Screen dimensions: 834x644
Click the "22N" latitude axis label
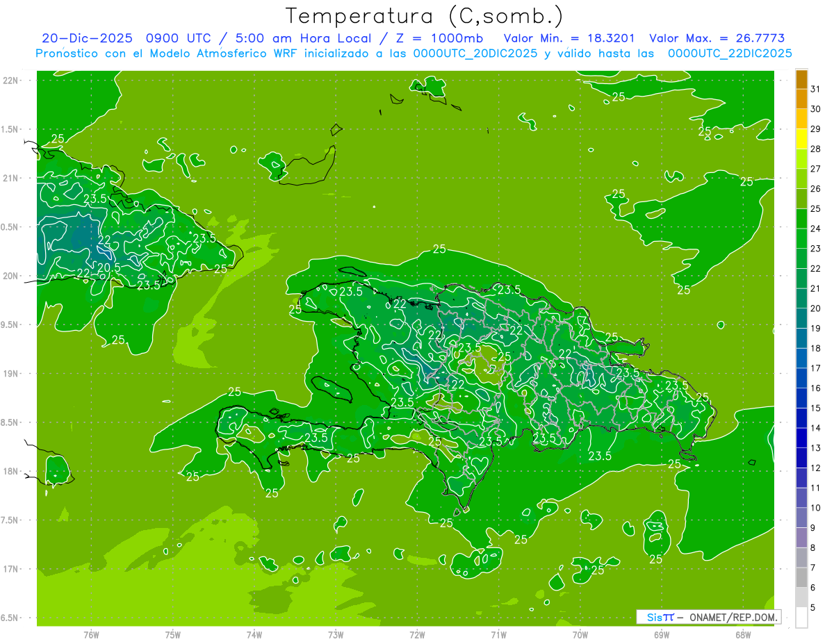(10, 81)
